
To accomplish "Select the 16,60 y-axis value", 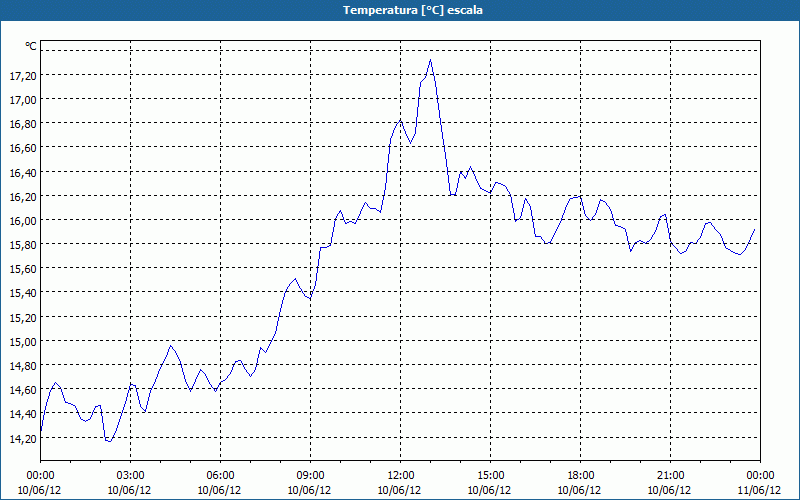I will (23, 148).
